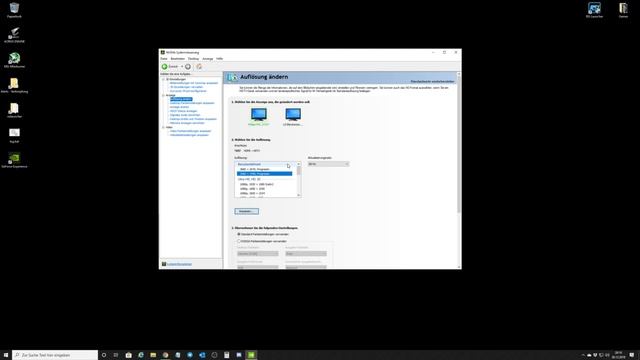Open the MSI Afterburner desktop icon
This screenshot has width=640, height=360.
14,60
